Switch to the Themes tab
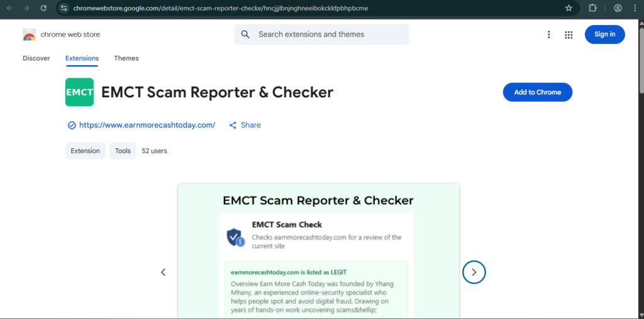This screenshot has height=319, width=644. point(126,58)
